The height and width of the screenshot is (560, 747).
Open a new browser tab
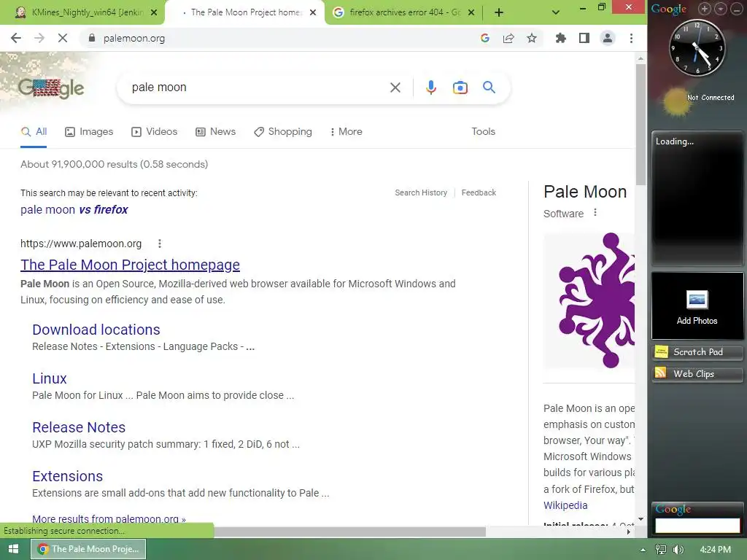click(499, 12)
